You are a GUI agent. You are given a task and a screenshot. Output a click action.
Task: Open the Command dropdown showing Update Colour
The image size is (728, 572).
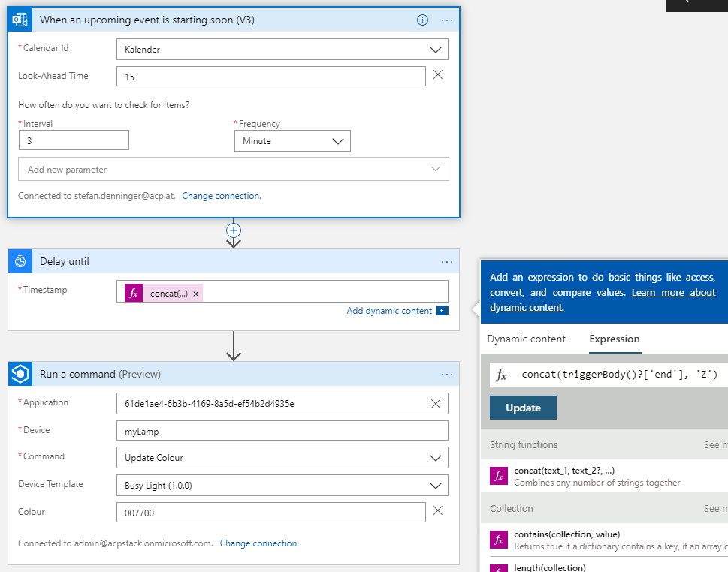click(x=282, y=458)
